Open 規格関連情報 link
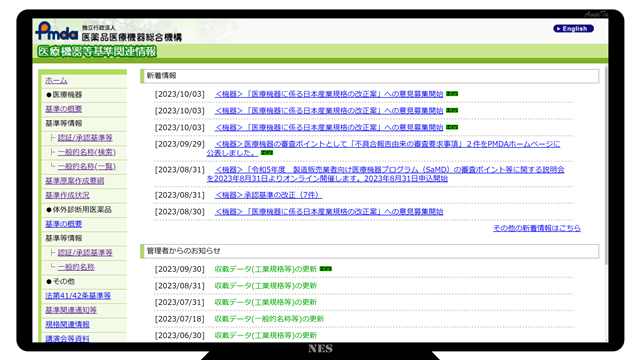640x360 pixels. 67,324
